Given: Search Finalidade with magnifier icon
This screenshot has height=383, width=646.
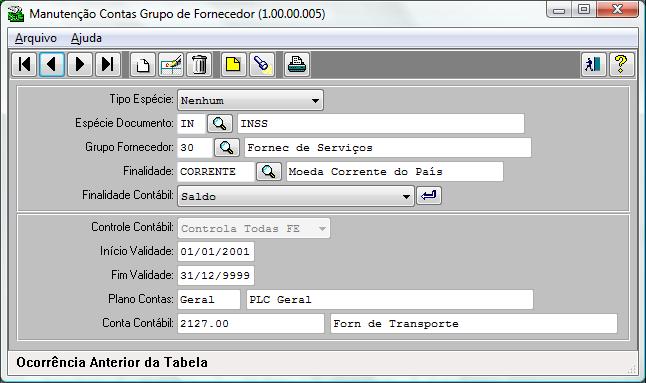Looking at the screenshot, I should tap(269, 171).
